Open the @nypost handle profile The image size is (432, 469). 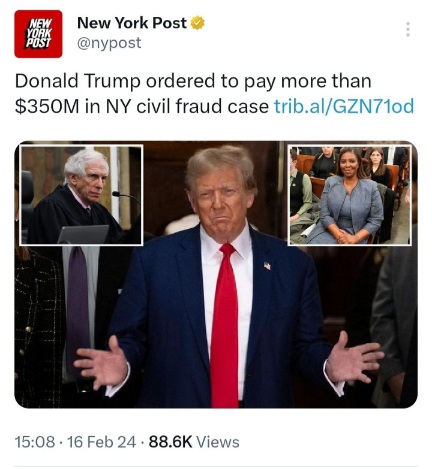pyautogui.click(x=109, y=43)
